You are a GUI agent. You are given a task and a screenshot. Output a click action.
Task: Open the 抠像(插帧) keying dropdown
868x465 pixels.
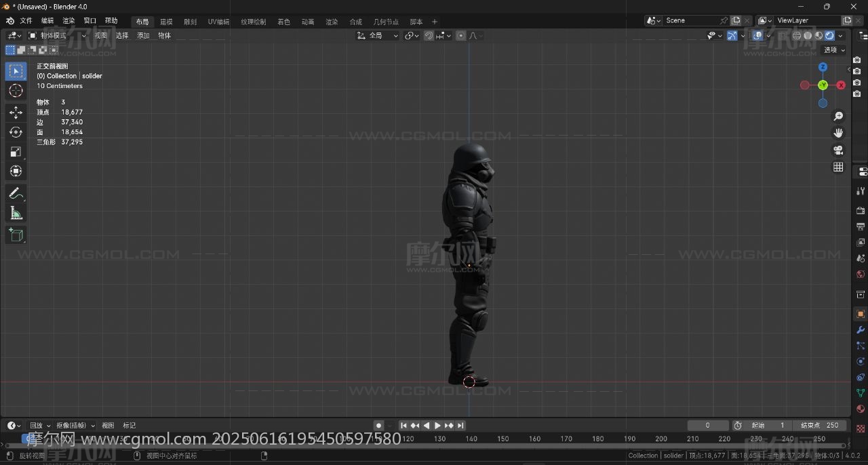[x=75, y=426]
